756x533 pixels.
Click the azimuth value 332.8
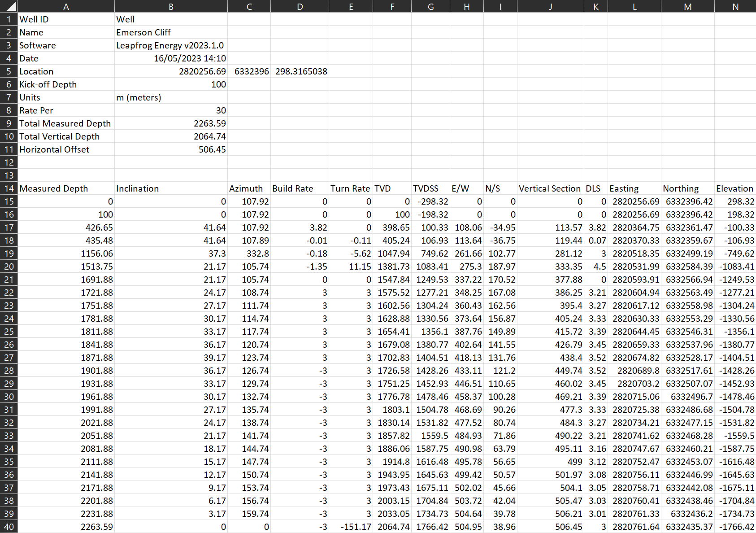click(x=249, y=253)
